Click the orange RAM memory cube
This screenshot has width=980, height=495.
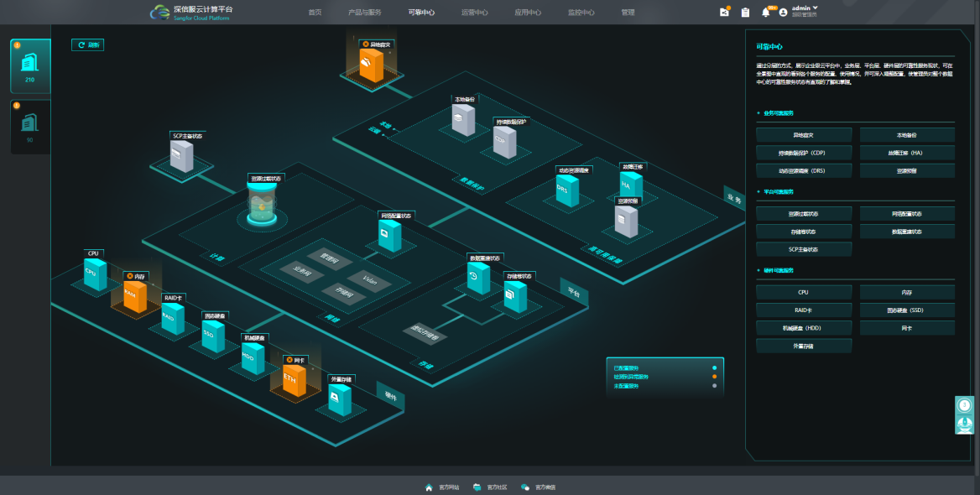[130, 294]
